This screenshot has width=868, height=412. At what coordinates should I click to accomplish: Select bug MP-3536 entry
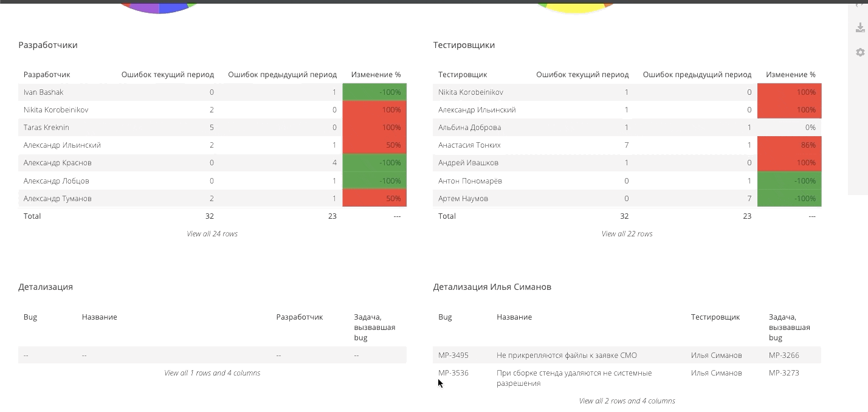[453, 373]
